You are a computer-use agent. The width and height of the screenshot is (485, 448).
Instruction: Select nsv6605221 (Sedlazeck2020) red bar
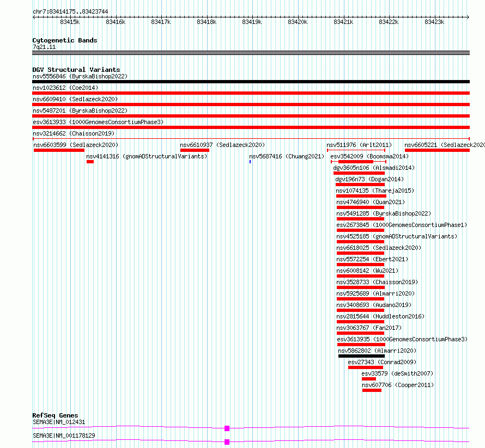(438, 150)
